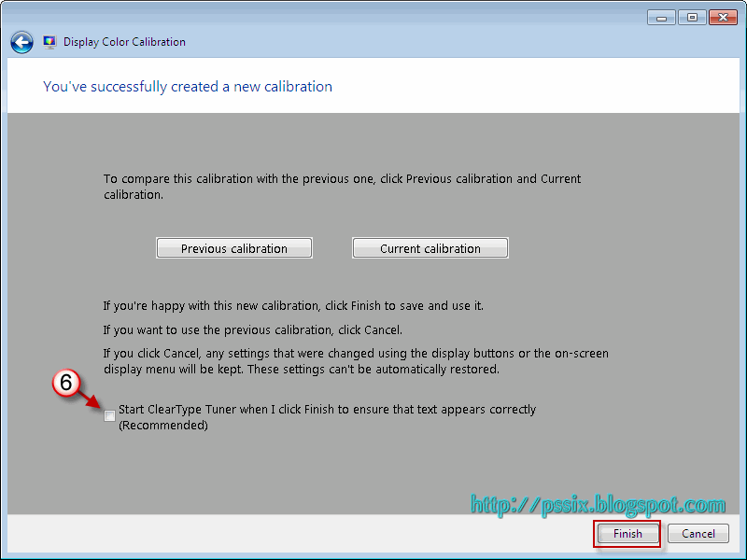
Task: Go back using the blue arrow button
Action: click(x=21, y=42)
